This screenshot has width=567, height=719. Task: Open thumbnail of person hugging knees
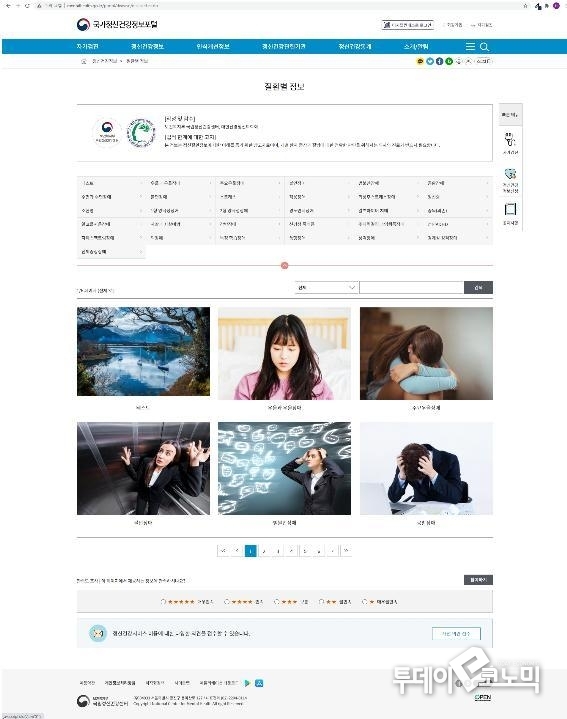426,353
